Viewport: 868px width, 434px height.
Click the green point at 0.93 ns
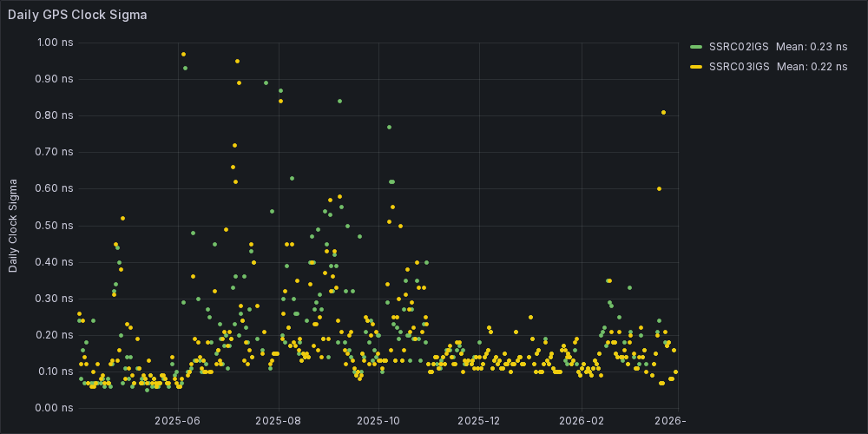185,68
